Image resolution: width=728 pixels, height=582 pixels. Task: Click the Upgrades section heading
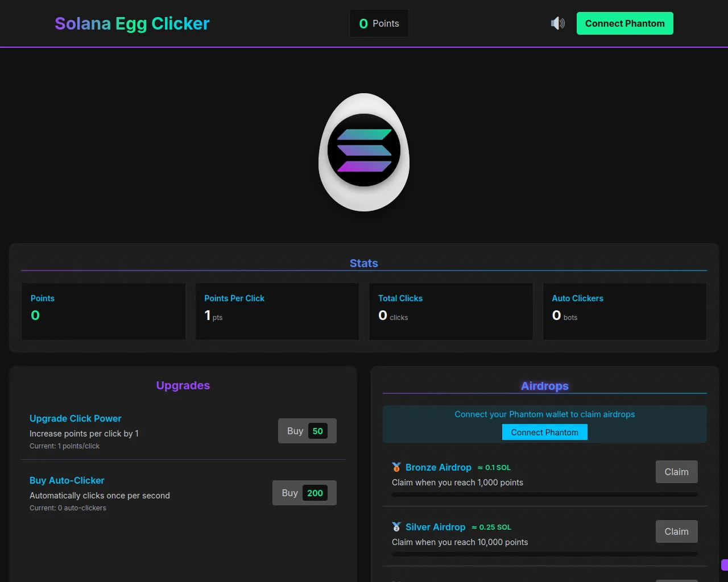coord(183,385)
